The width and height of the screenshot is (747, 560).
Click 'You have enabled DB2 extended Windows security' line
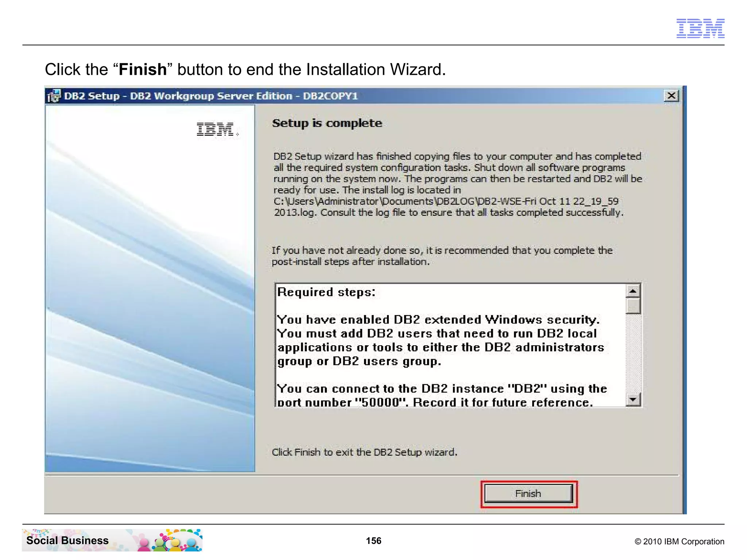(438, 320)
